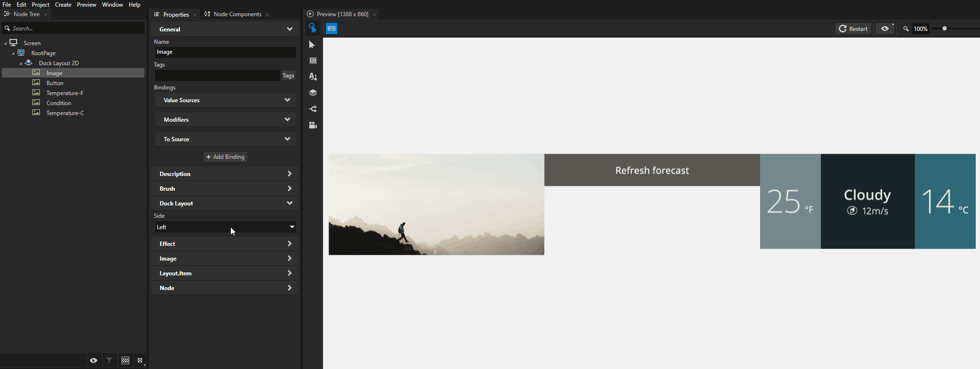This screenshot has height=369, width=980.
Task: Click the Tags button
Action: pos(288,76)
